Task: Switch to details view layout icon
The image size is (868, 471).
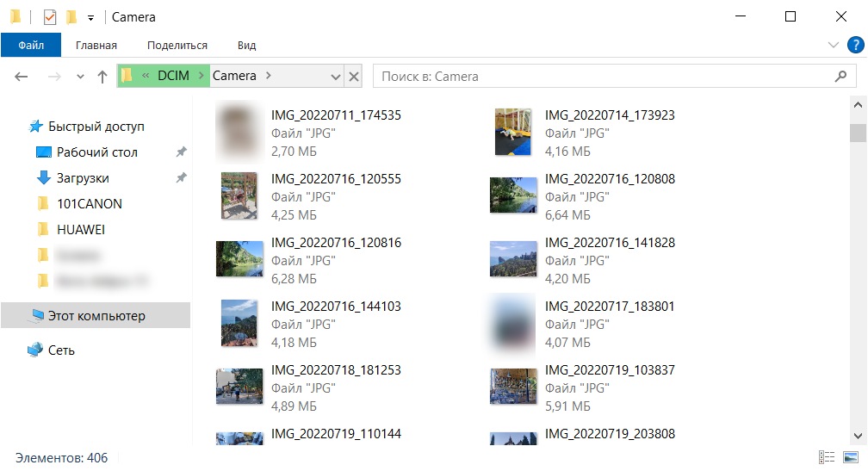Action: click(x=827, y=458)
